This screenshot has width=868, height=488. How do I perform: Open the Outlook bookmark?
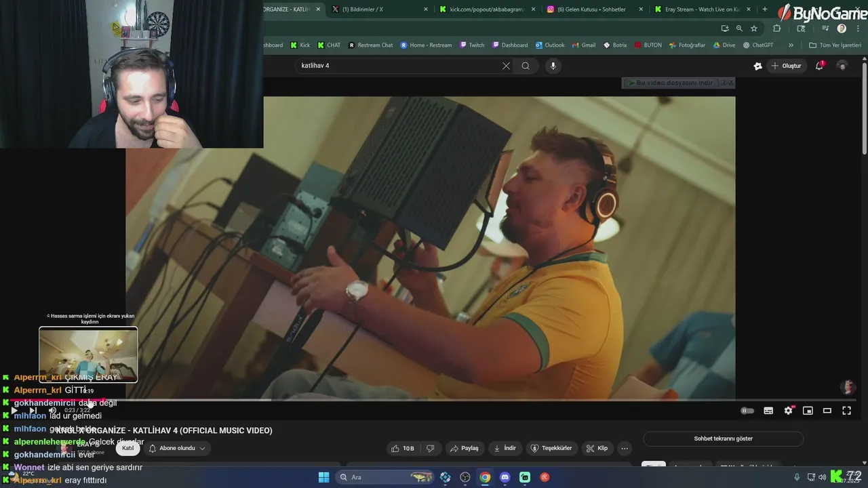coord(550,45)
